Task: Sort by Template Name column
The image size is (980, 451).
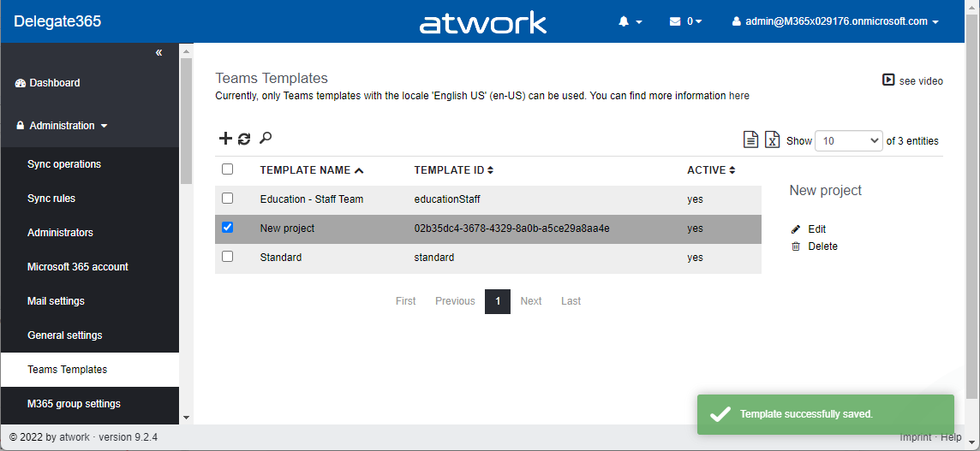Action: click(311, 170)
